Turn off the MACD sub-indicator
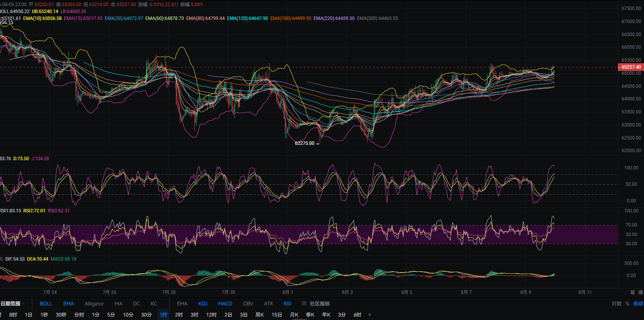The width and height of the screenshot is (644, 320). click(225, 304)
